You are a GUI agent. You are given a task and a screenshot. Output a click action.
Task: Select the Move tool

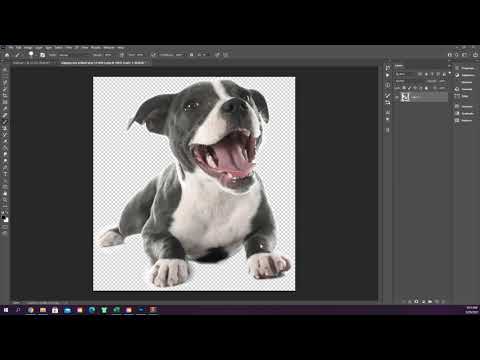click(x=5, y=70)
